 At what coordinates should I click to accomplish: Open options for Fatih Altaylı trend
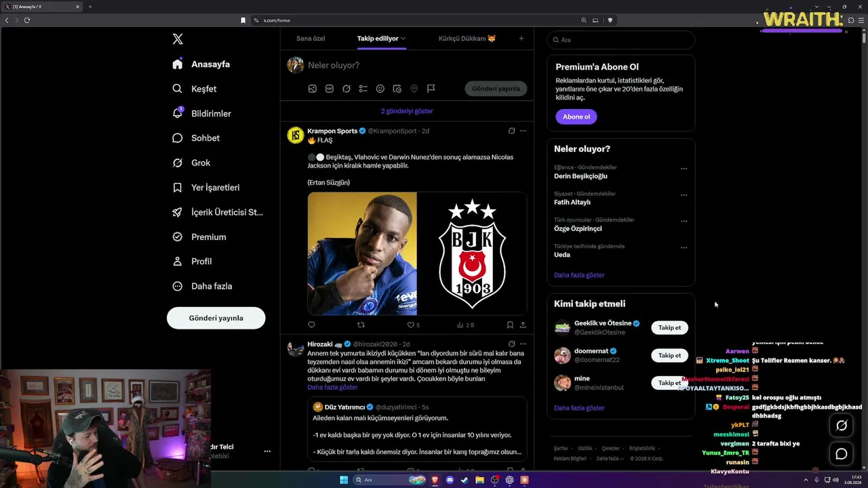click(x=684, y=195)
